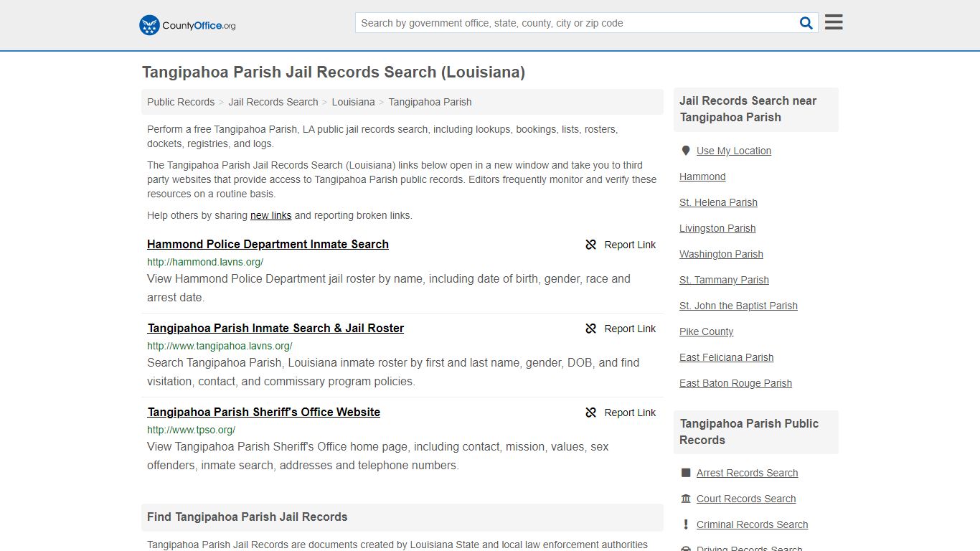The image size is (980, 551).
Task: Click the Arrest Records Search square icon
Action: point(686,473)
